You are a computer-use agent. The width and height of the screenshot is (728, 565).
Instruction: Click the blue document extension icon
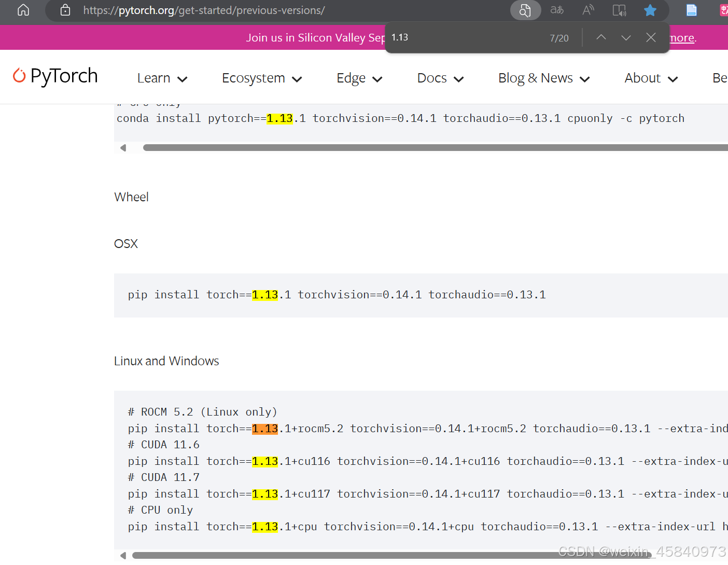[692, 10]
